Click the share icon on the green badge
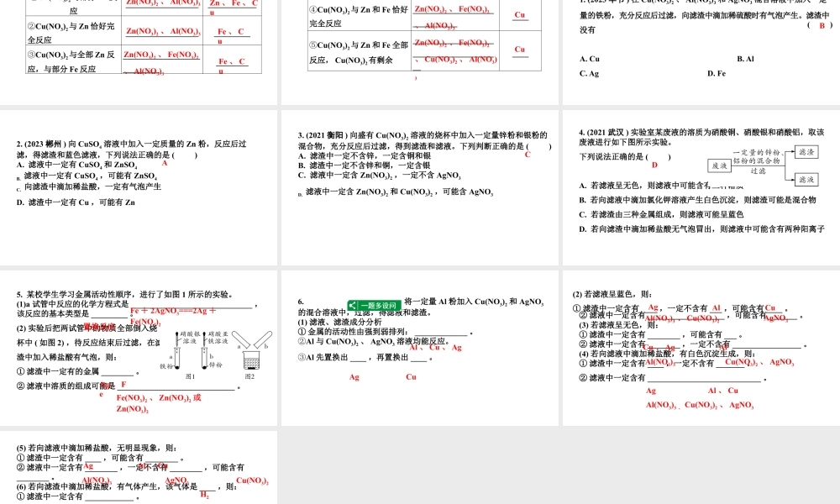The width and height of the screenshot is (840, 504). click(353, 305)
